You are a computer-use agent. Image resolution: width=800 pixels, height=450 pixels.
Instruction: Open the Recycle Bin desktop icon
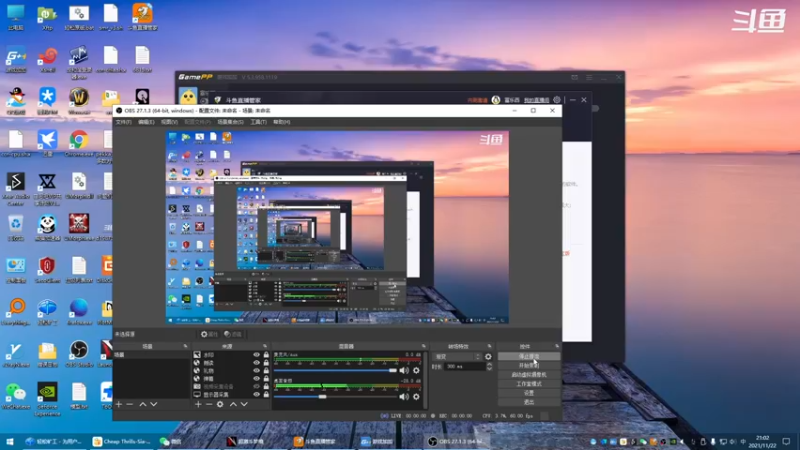click(15, 228)
